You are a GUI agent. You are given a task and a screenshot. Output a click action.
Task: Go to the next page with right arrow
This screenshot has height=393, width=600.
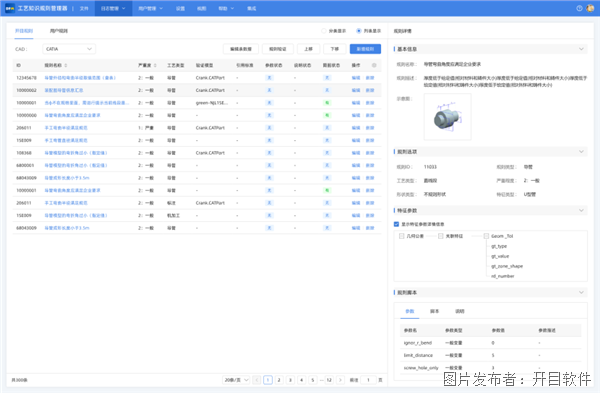point(340,380)
